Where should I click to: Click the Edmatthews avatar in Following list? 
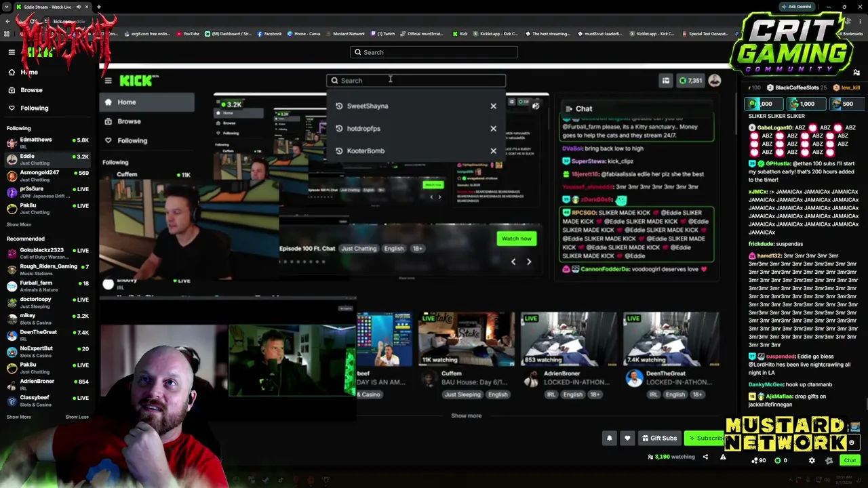[12, 143]
